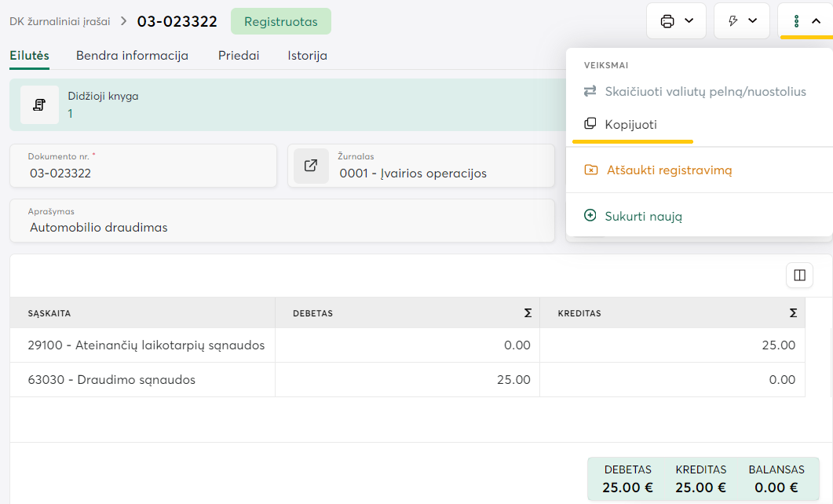Select Skaičiuoti valiutų pelną/nuostolius menu item
This screenshot has height=504, width=833.
tap(705, 92)
